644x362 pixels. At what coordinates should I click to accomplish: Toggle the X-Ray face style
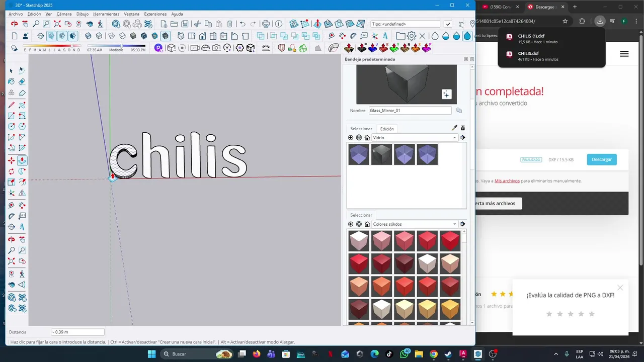coord(88,36)
